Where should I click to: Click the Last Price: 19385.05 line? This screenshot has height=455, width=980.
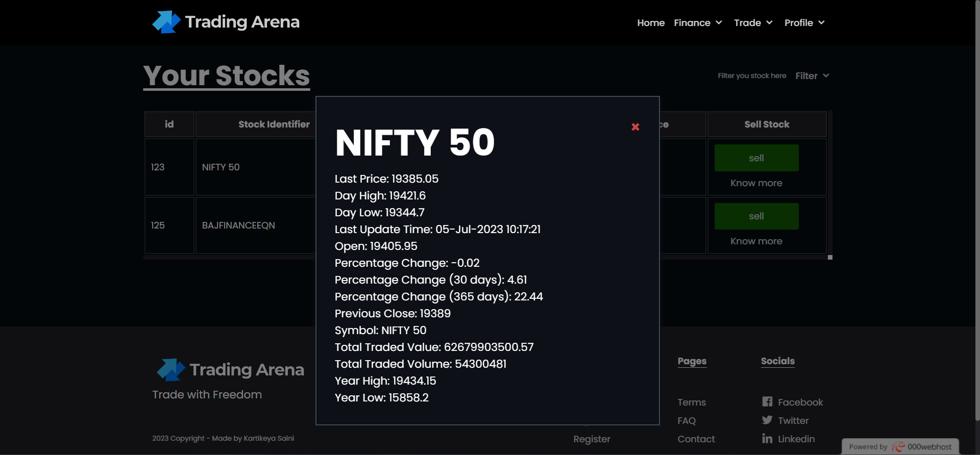click(386, 179)
